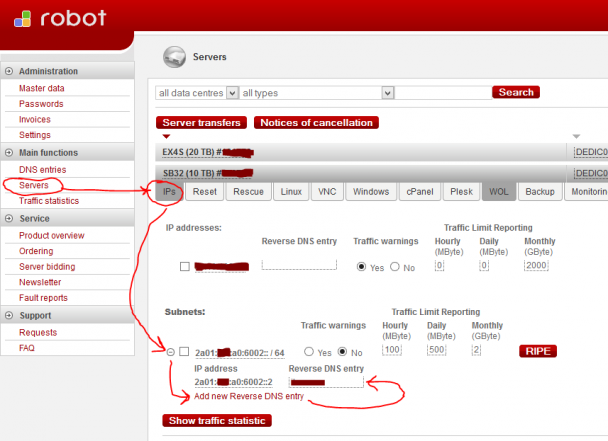Click the robot logo
608x441 pixels.
click(x=60, y=18)
